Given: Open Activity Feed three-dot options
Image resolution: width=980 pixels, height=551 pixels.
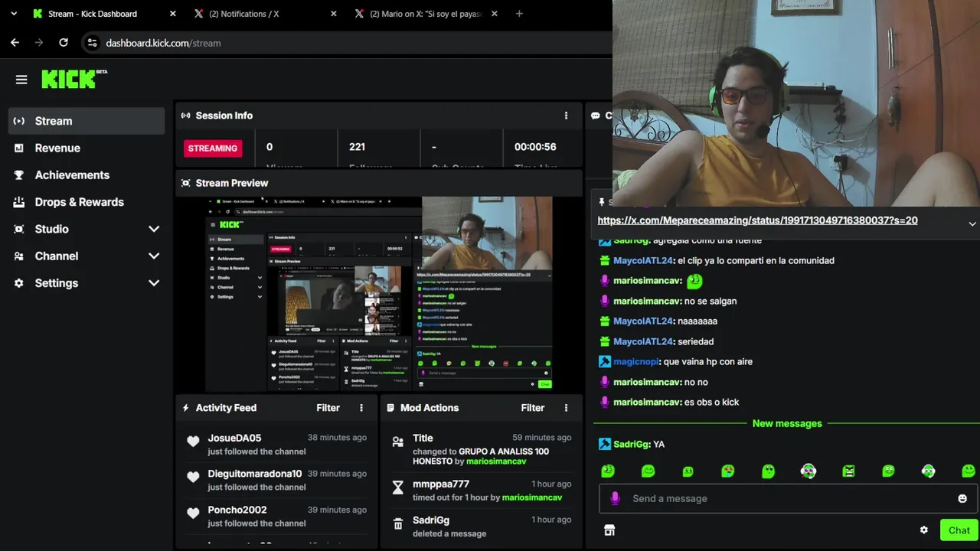Looking at the screenshot, I should pyautogui.click(x=361, y=408).
